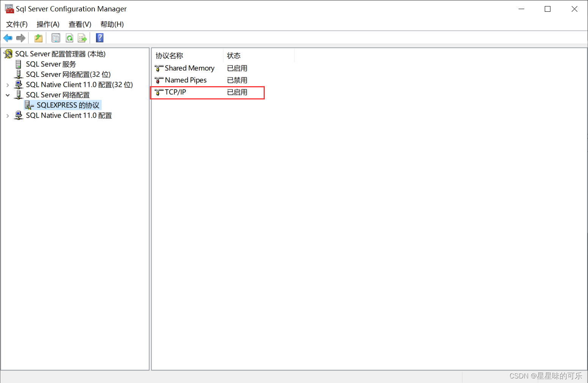Go up one level with folder icon
The width and height of the screenshot is (588, 383).
(38, 38)
